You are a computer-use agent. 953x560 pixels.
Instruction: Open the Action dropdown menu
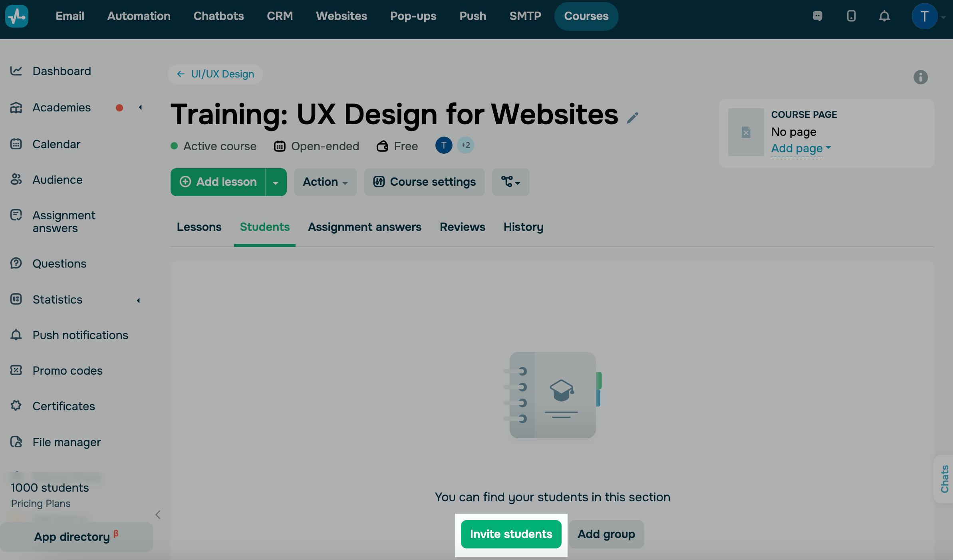coord(325,182)
